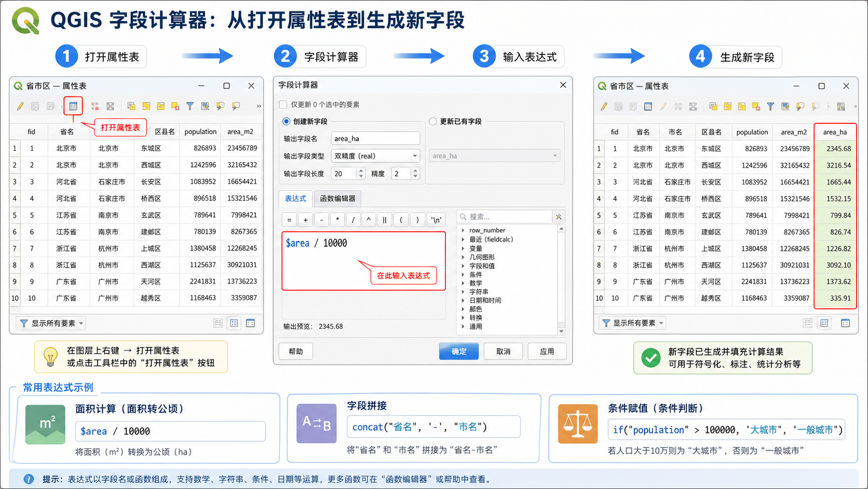Insert the + operator in expression builder
This screenshot has height=489, width=868.
(305, 220)
